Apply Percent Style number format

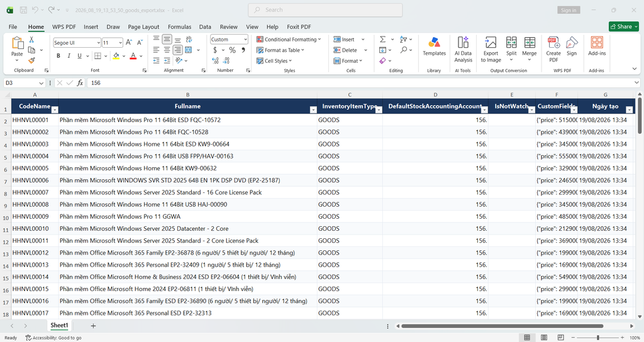[233, 50]
